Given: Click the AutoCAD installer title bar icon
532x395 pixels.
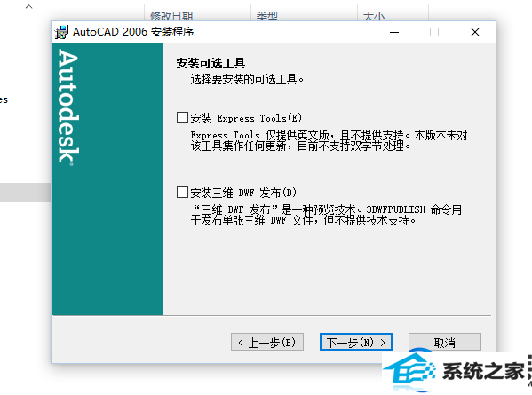Looking at the screenshot, I should tap(61, 32).
